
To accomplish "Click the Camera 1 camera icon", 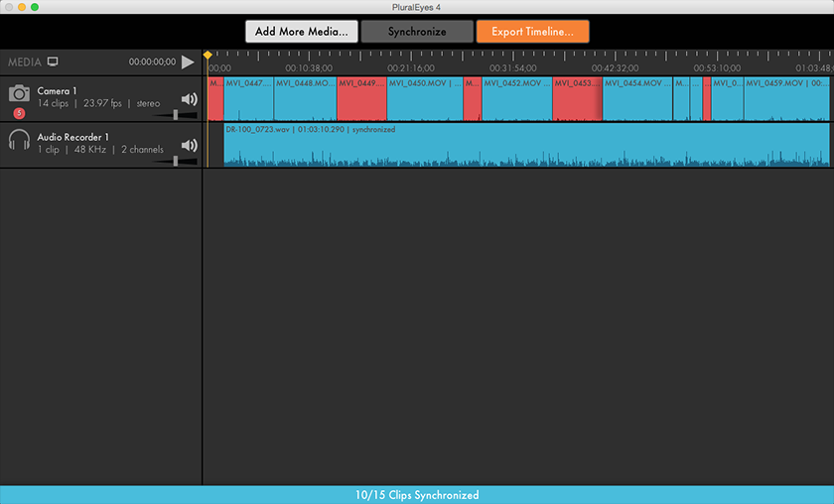I will [19, 93].
